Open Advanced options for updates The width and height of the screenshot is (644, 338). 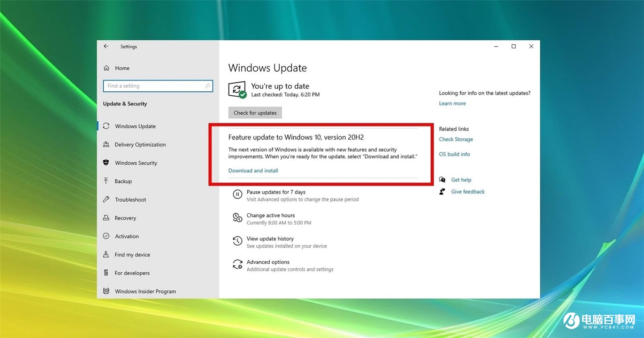click(x=268, y=262)
